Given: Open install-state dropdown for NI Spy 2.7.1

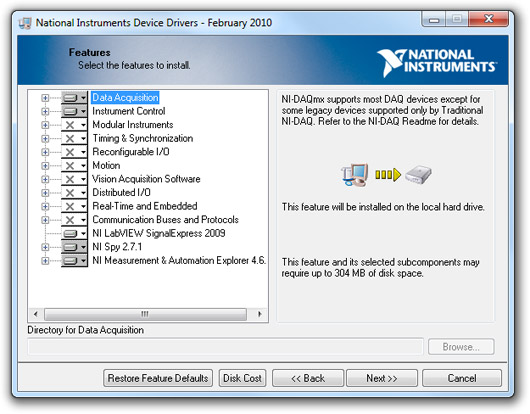Looking at the screenshot, I should [x=74, y=247].
